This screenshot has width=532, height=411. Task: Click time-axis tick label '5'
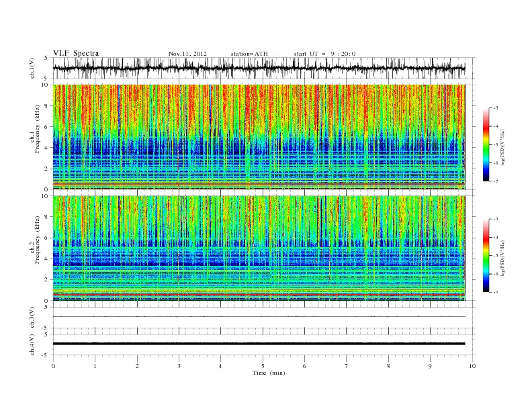(x=263, y=366)
